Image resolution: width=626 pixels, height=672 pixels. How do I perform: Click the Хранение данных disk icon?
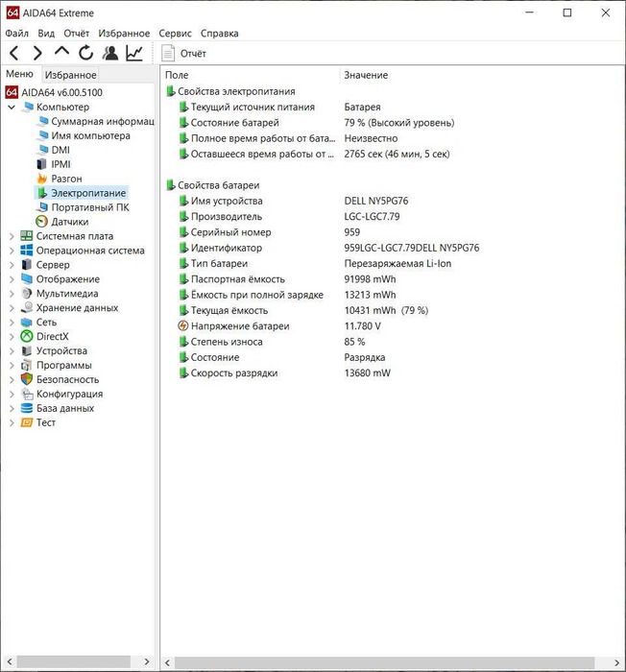tap(27, 308)
